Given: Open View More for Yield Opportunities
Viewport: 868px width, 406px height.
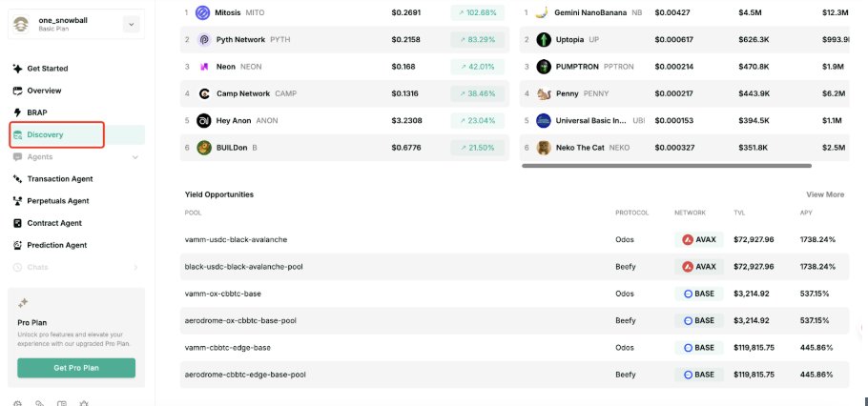Looking at the screenshot, I should click(825, 194).
